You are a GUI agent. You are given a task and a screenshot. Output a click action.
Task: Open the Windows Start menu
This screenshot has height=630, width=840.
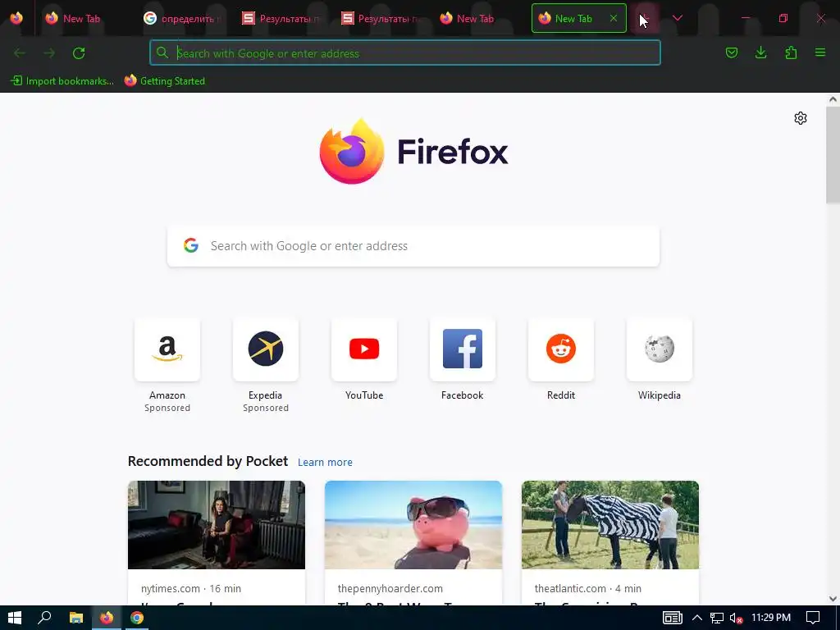pos(15,618)
